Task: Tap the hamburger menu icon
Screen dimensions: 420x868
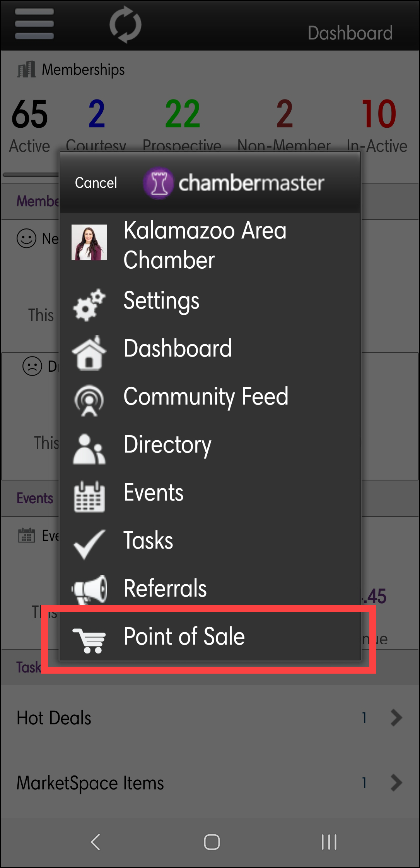Action: (x=34, y=24)
